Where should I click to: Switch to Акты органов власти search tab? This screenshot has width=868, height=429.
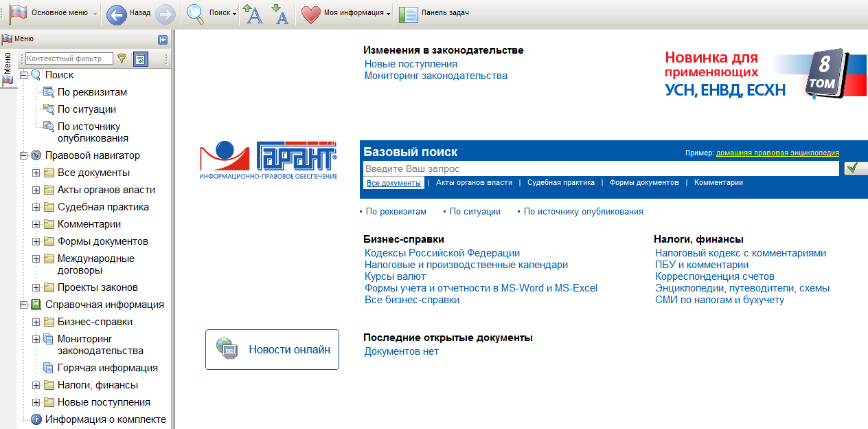click(474, 182)
